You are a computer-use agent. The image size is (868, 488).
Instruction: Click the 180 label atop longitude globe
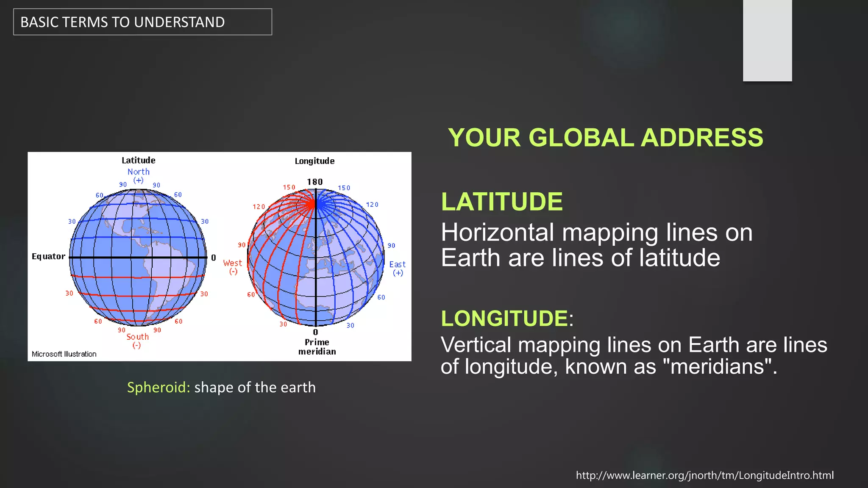click(315, 182)
